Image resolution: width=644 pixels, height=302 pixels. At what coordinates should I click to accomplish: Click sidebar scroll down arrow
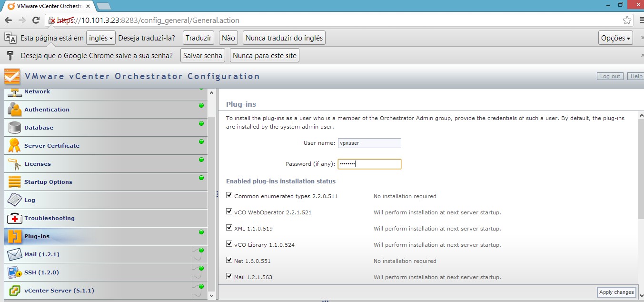(x=212, y=295)
